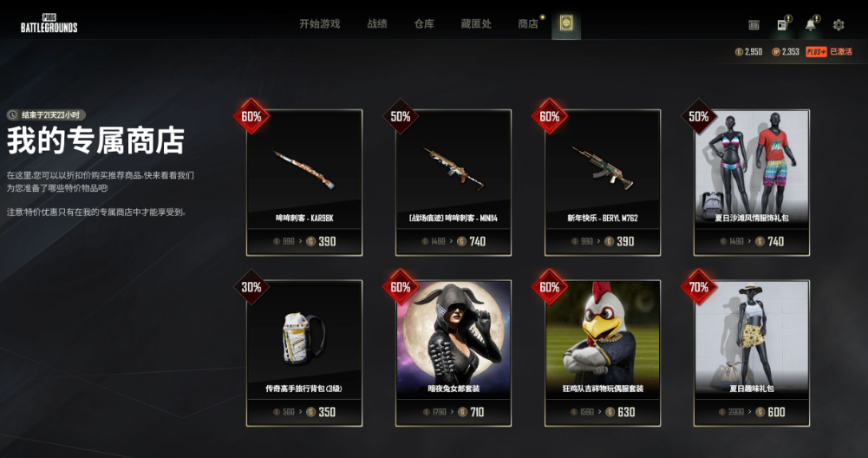Click the G-Coin balance 2,950 icon
Viewport: 868px width, 458px height.
tap(739, 51)
